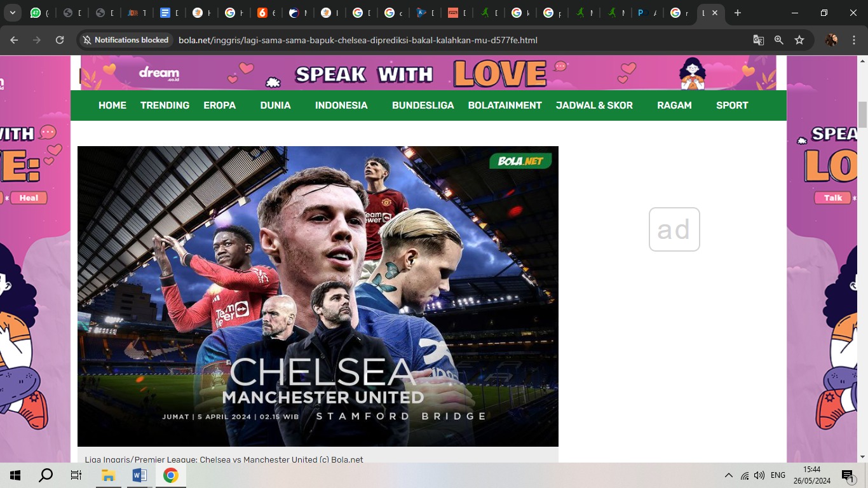The width and height of the screenshot is (868, 488).
Task: Open the volume speaker tray icon
Action: tap(759, 475)
